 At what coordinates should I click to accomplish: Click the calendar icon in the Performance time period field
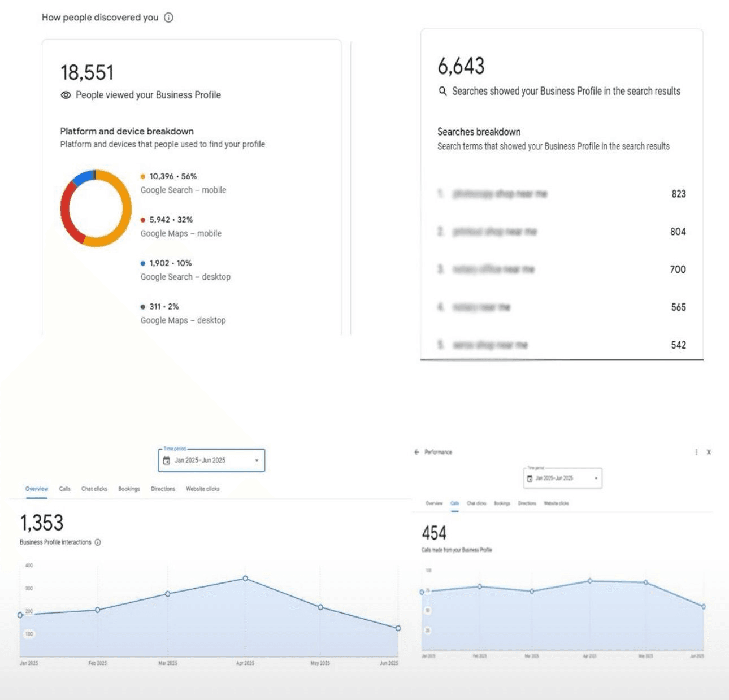[530, 479]
